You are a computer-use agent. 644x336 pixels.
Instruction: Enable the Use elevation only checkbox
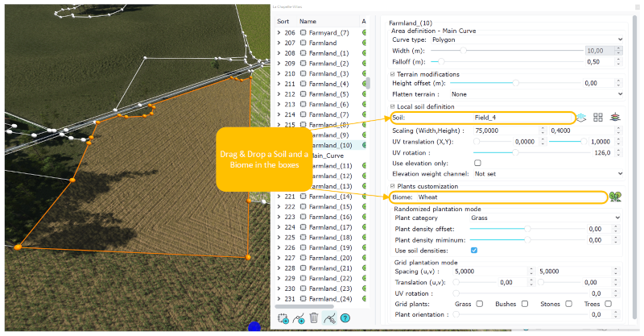pos(477,163)
